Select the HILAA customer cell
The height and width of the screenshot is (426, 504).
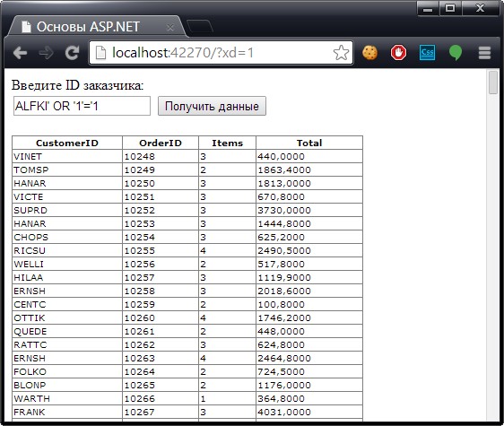coord(67,277)
